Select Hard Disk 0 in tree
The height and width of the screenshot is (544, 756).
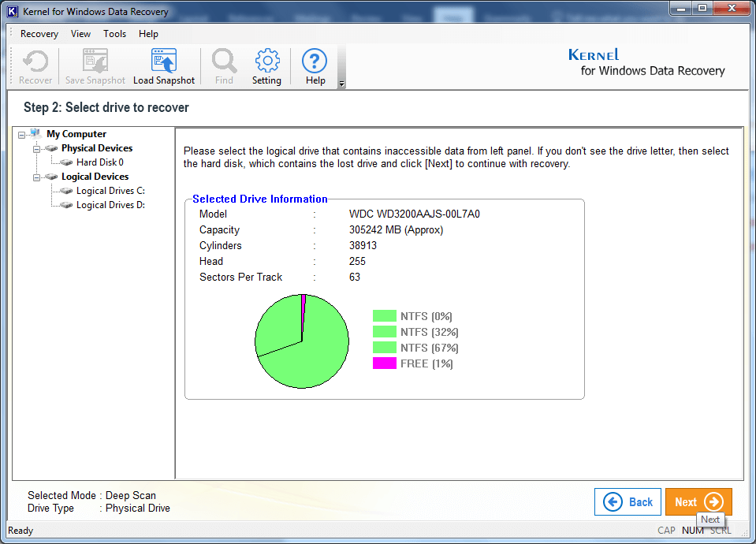100,162
